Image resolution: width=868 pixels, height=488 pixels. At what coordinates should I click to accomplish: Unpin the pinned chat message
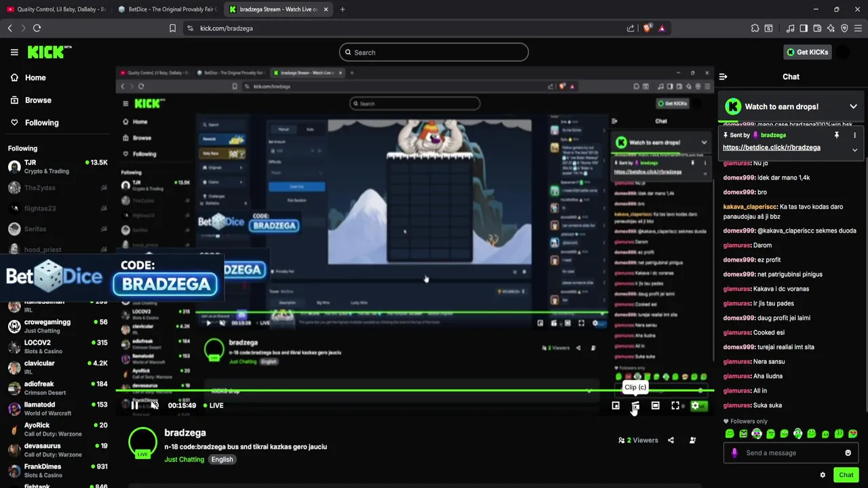pos(837,135)
